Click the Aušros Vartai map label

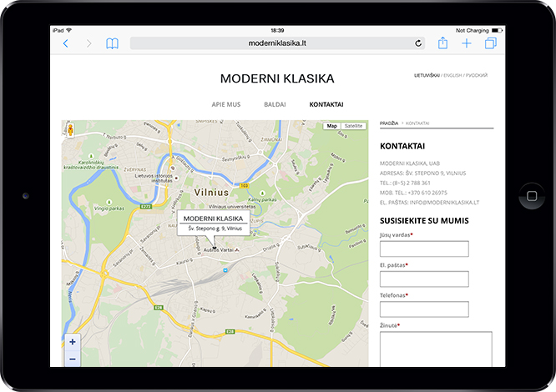[x=219, y=250]
